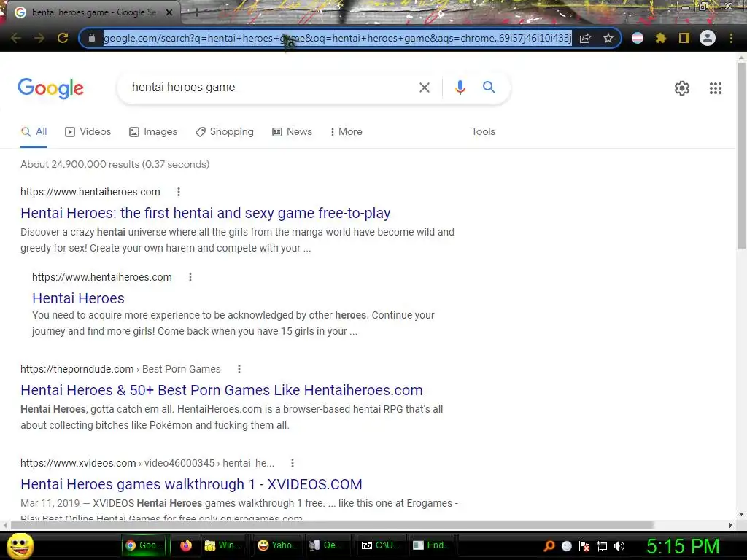The width and height of the screenshot is (747, 560).
Task: Select the All results tab
Action: coord(34,131)
